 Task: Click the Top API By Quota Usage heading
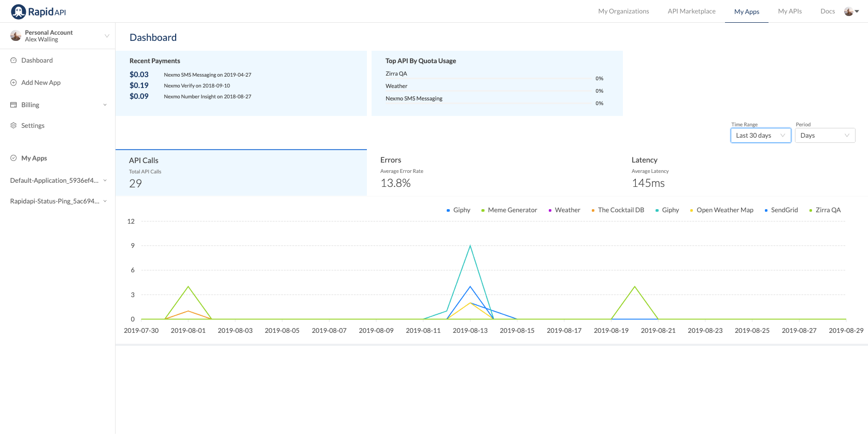(x=421, y=61)
